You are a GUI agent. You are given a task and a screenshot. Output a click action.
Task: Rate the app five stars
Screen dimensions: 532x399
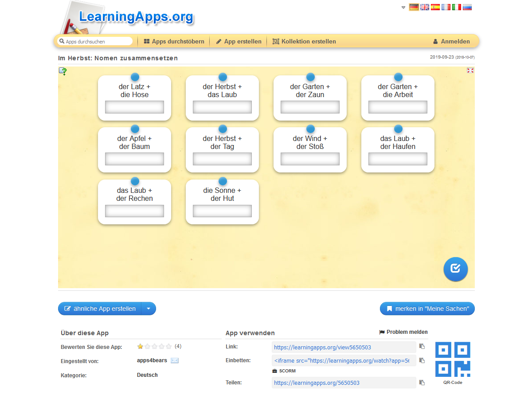tap(169, 347)
